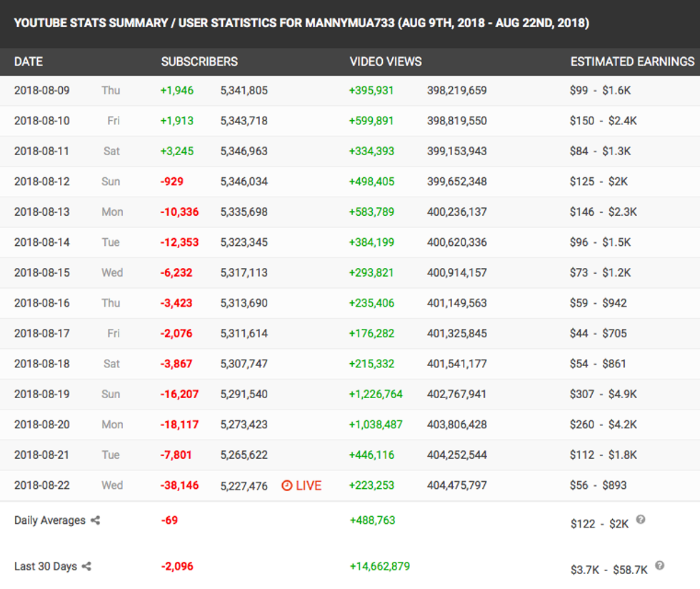
Task: Click the red clock LIVE icon
Action: coord(287,485)
